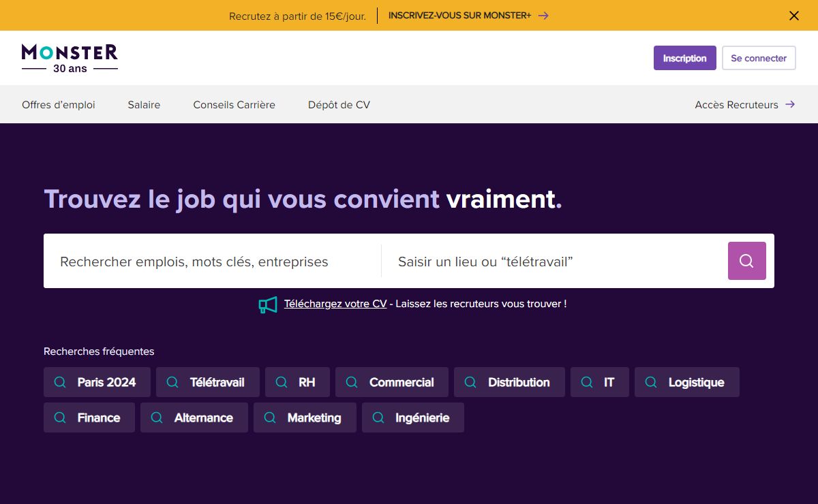The width and height of the screenshot is (818, 504).
Task: Open Dépôt de CV page
Action: click(339, 104)
